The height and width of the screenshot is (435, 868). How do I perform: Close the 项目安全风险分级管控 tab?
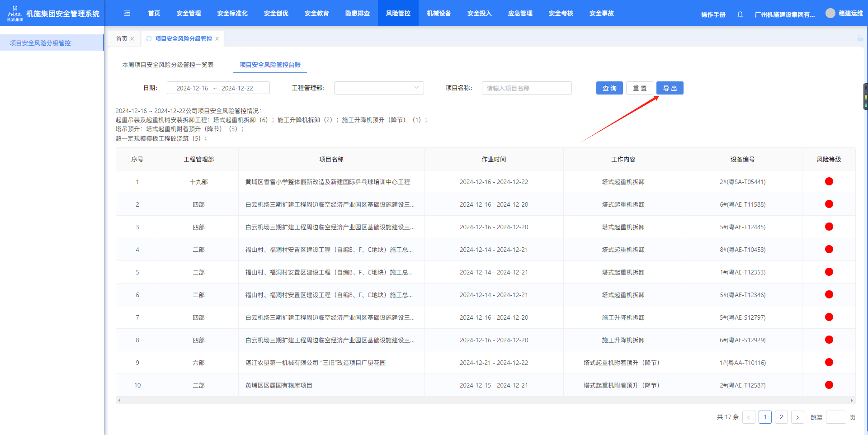[x=217, y=39]
